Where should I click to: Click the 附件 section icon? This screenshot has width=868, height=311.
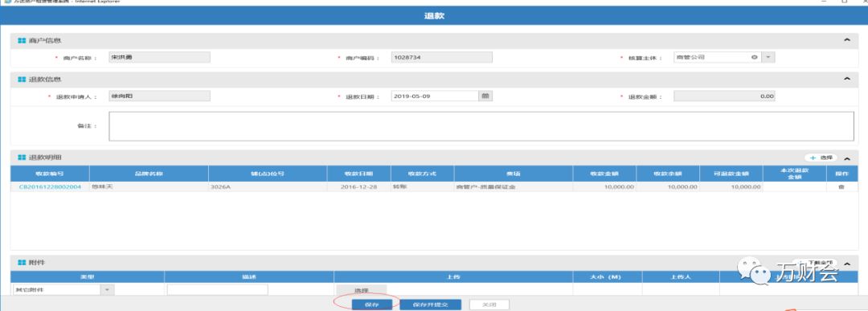[22, 262]
